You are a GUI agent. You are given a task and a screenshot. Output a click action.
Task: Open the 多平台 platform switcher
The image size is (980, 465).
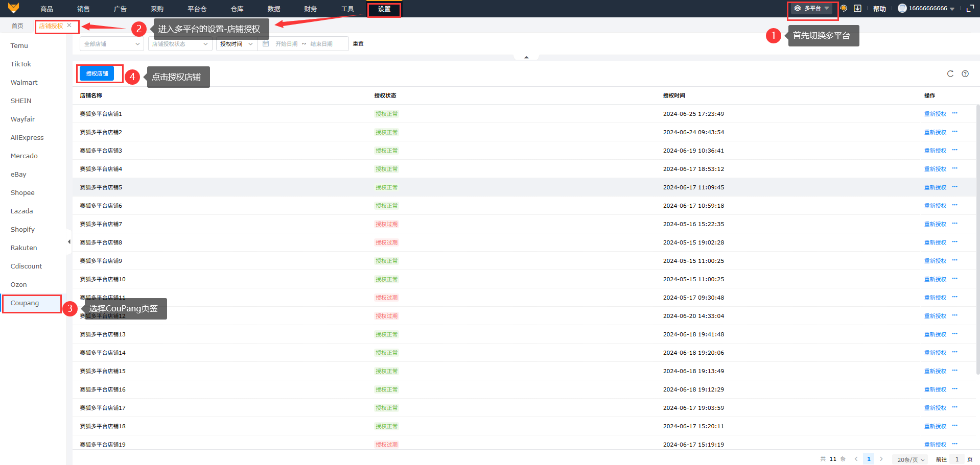pos(812,8)
